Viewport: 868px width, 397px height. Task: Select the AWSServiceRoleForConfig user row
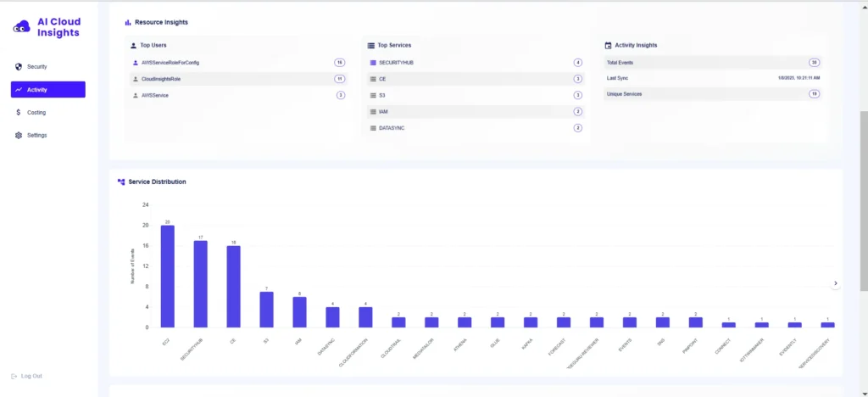point(238,63)
